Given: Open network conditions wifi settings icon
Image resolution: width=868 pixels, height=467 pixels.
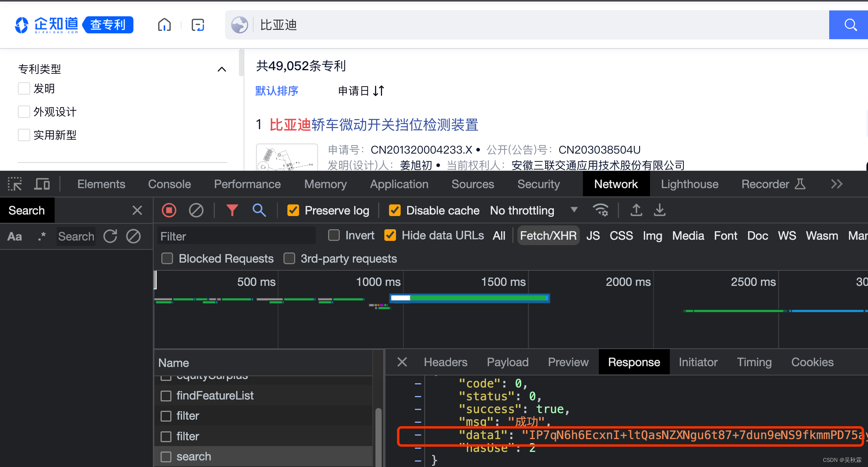Looking at the screenshot, I should [600, 210].
